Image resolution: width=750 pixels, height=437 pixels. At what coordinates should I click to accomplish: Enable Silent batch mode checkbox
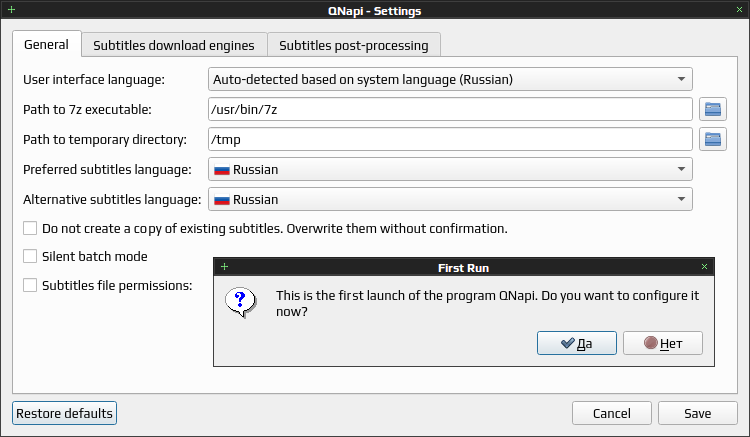tap(30, 256)
